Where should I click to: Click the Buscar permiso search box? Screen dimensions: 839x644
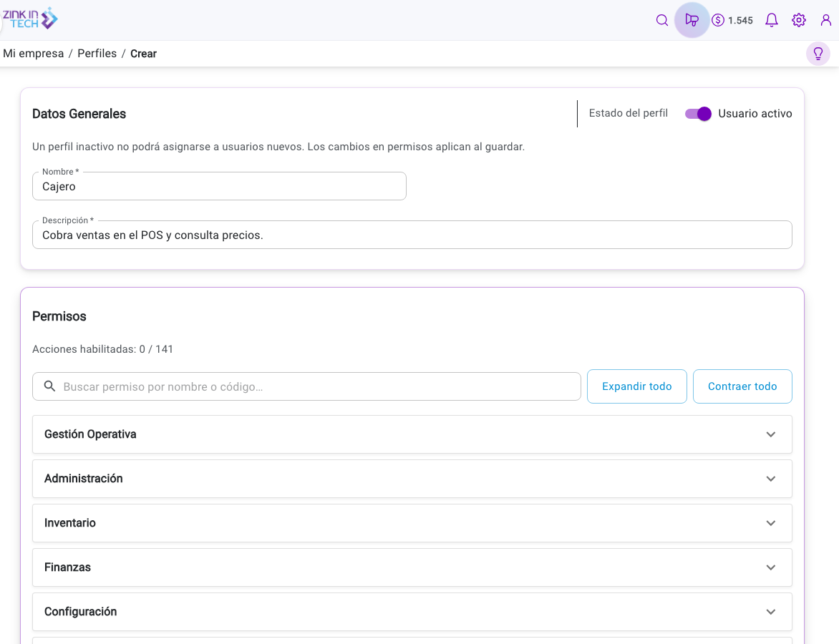tap(306, 386)
